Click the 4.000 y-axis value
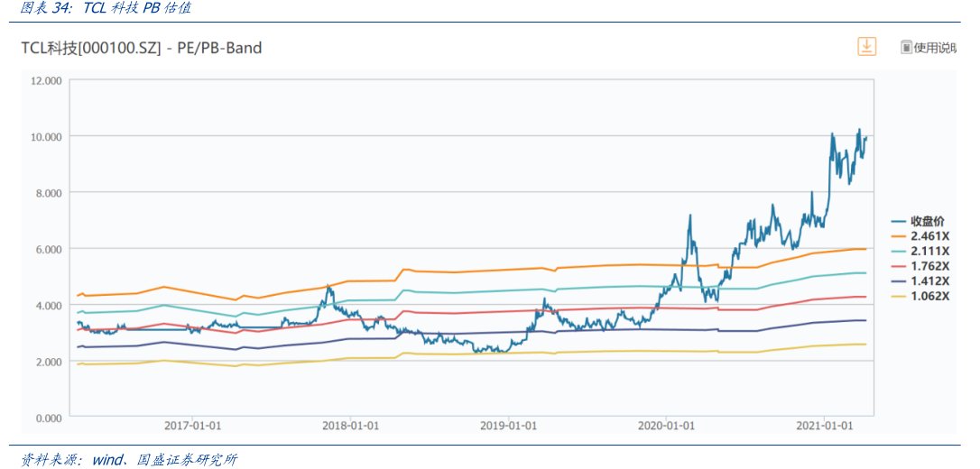This screenshot has height=469, width=980. (50, 306)
